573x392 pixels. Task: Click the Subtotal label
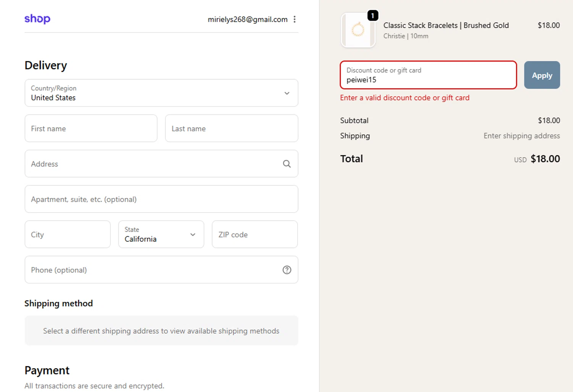(x=354, y=121)
